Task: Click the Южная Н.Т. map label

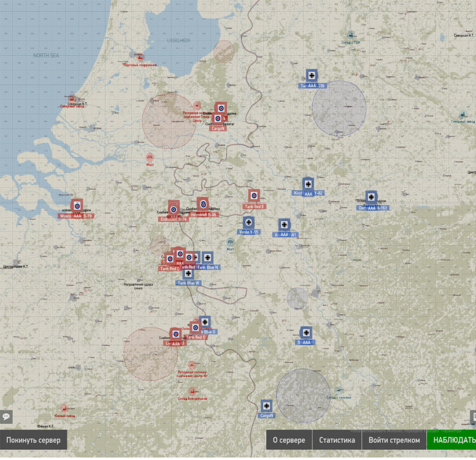Action: pos(45,426)
